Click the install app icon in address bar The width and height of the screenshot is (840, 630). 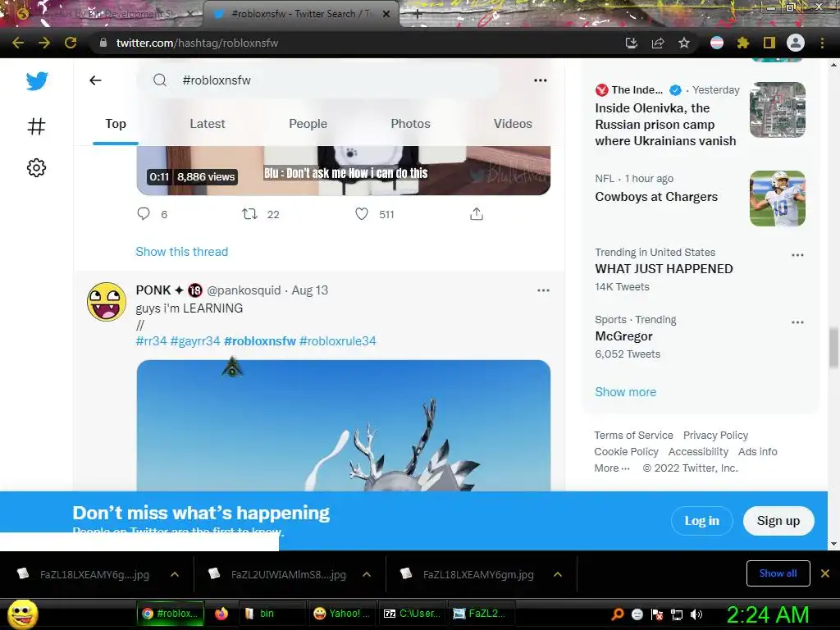click(632, 43)
